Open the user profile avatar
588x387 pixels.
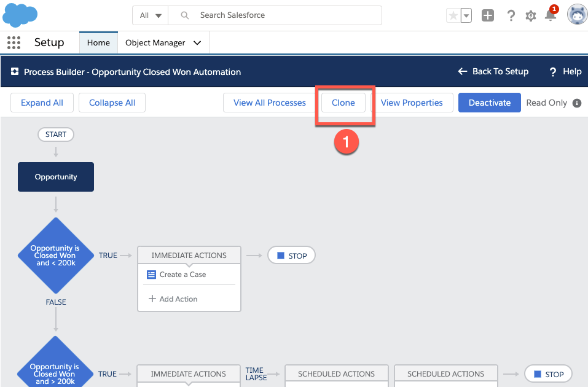click(578, 15)
